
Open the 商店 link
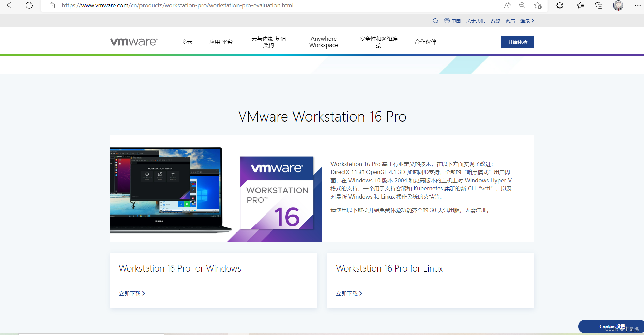click(x=510, y=21)
